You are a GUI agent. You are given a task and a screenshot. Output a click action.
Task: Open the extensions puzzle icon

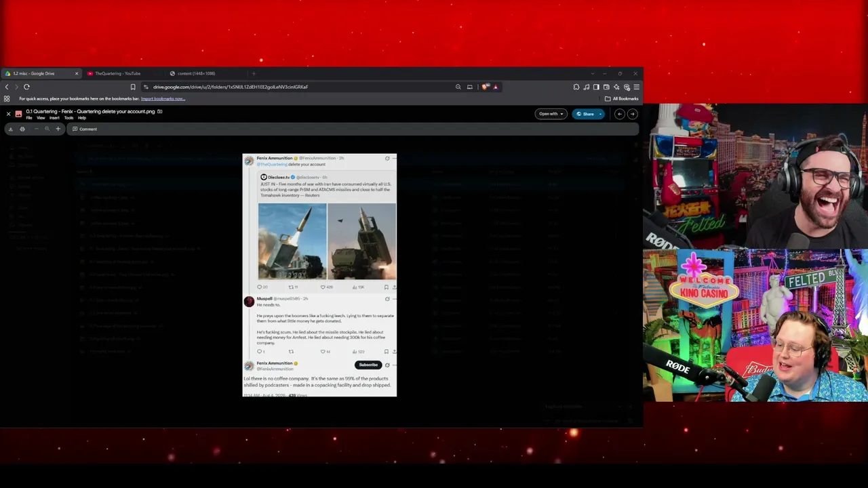pyautogui.click(x=576, y=87)
